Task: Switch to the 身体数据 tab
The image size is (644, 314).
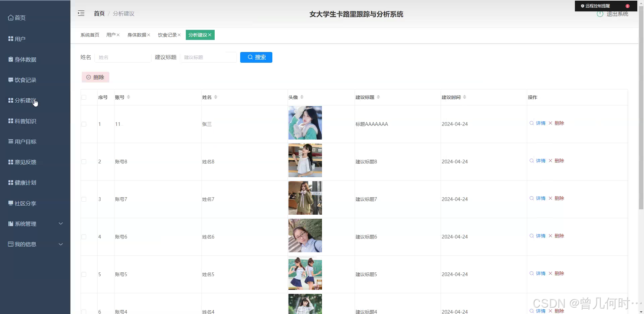Action: pyautogui.click(x=137, y=35)
